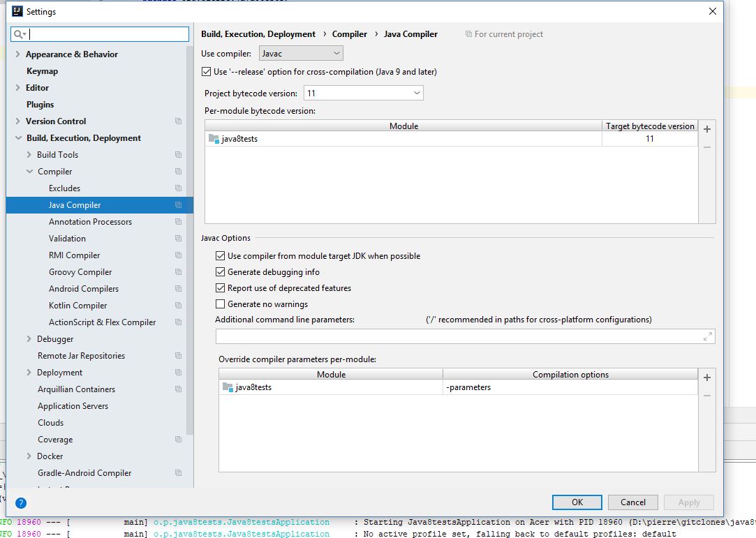The height and width of the screenshot is (538, 756).
Task: Open the Project bytecode version dropdown
Action: [363, 92]
